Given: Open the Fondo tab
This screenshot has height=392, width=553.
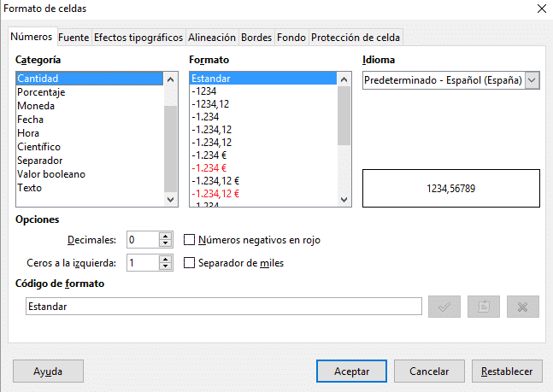Looking at the screenshot, I should coord(291,38).
